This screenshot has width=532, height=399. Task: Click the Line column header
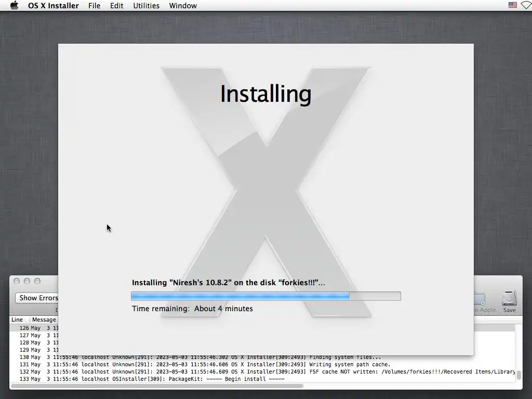click(17, 320)
